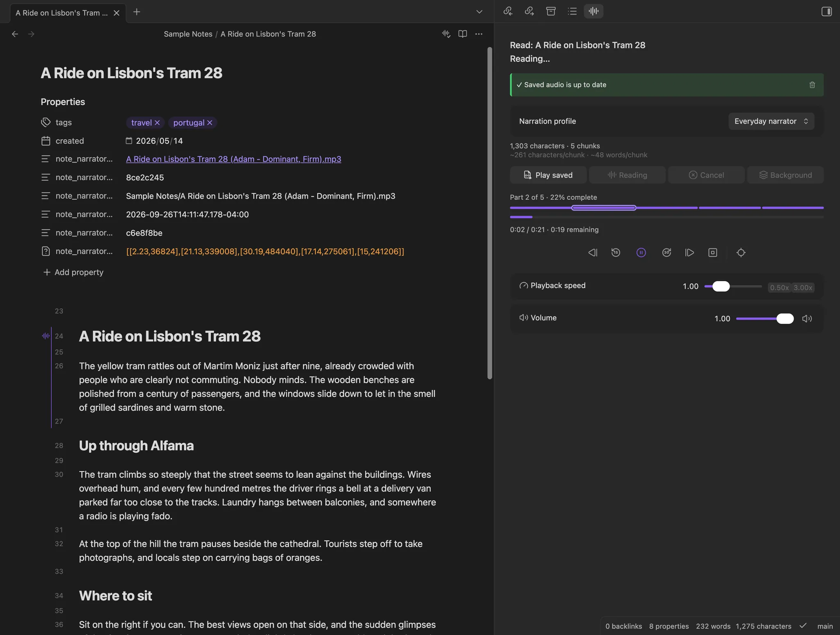Click Add property

point(73,273)
